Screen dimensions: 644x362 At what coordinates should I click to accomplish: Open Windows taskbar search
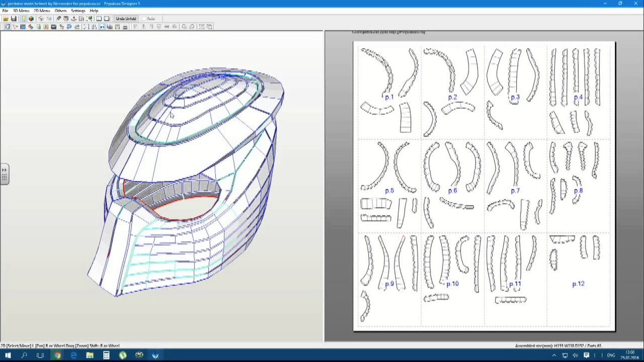[x=24, y=355]
